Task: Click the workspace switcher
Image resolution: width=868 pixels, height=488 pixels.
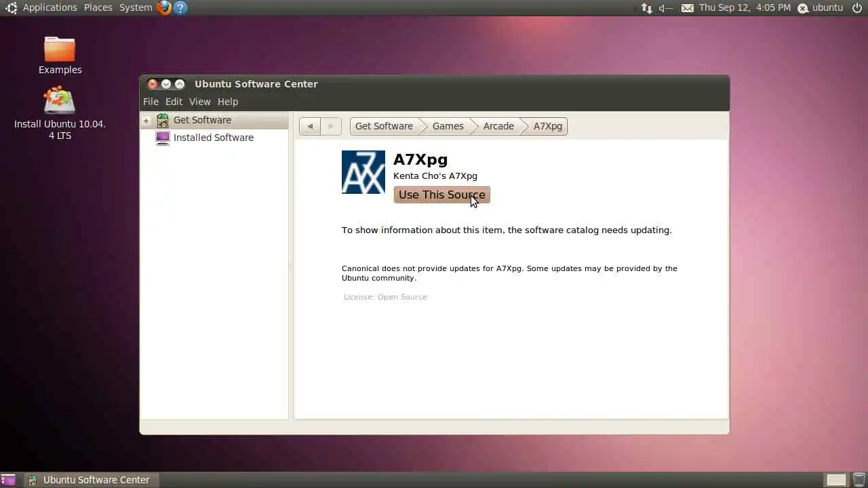Action: (x=837, y=480)
